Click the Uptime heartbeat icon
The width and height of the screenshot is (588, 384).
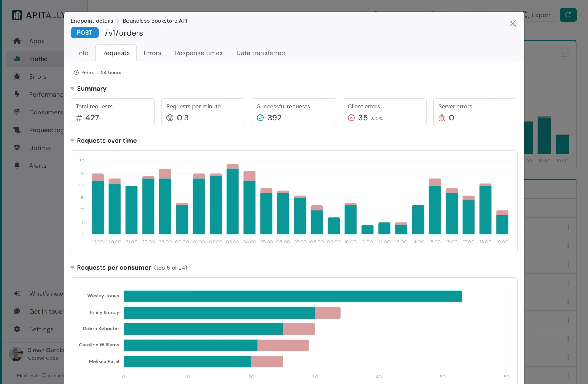tap(17, 148)
